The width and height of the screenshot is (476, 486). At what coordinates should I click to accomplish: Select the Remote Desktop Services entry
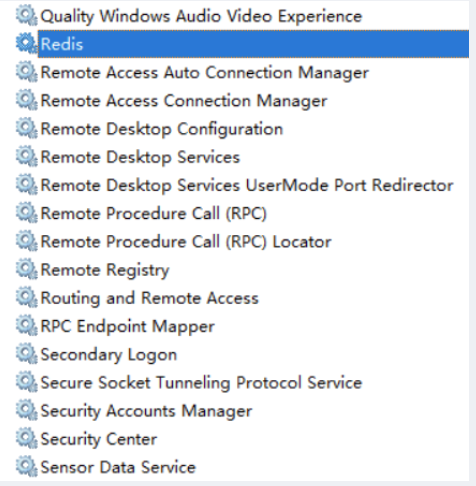click(140, 157)
